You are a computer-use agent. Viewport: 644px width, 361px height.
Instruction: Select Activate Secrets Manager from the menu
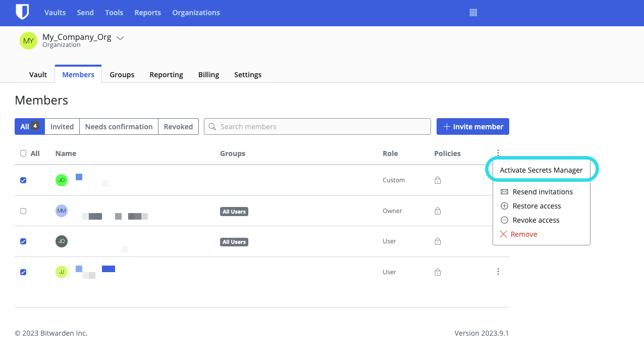(x=542, y=170)
